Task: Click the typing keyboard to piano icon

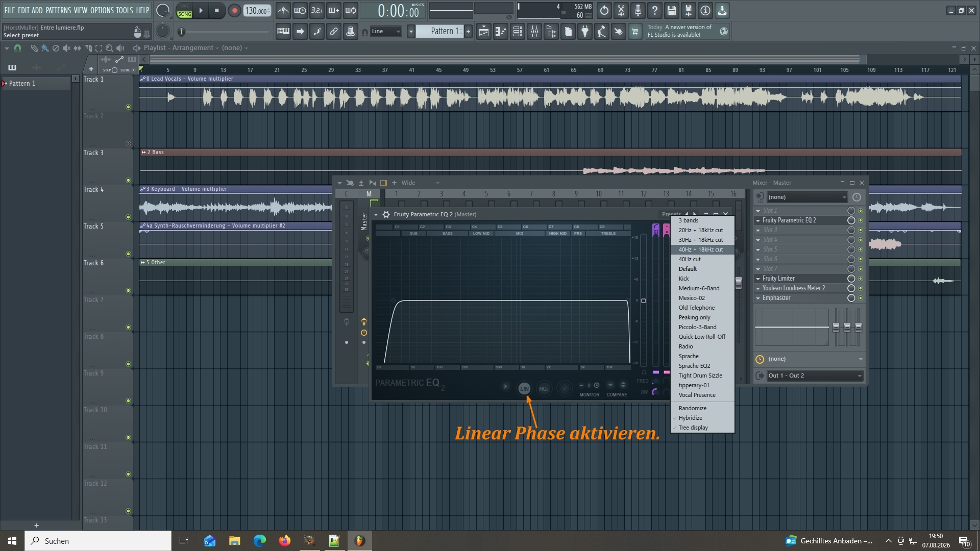Action: click(x=283, y=32)
